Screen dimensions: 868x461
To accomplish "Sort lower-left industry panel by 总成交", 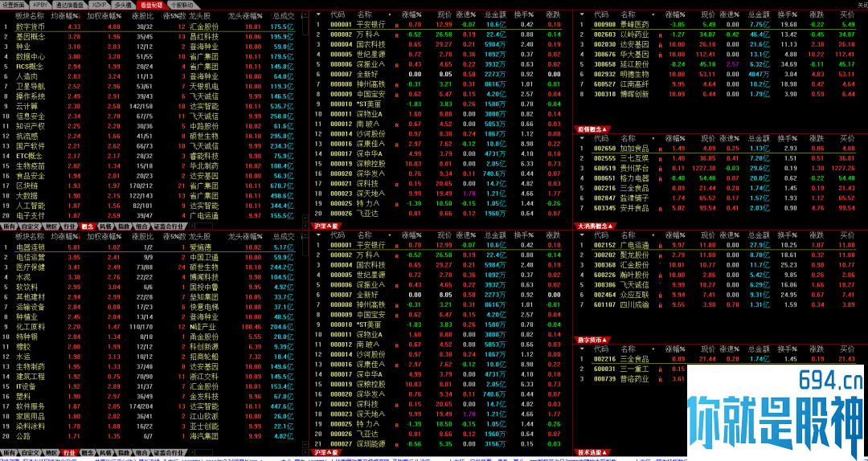I will pyautogui.click(x=283, y=236).
